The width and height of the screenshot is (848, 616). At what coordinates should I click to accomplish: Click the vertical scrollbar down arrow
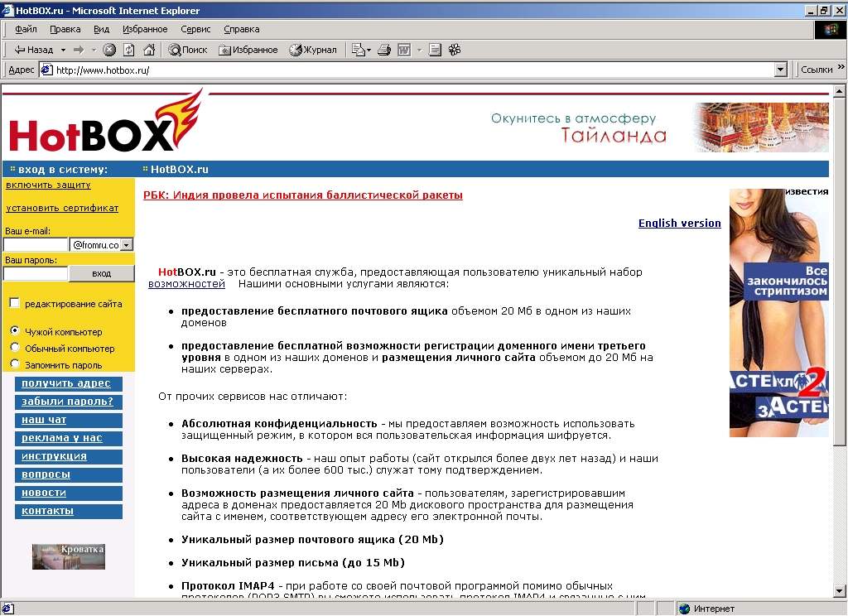[x=840, y=592]
